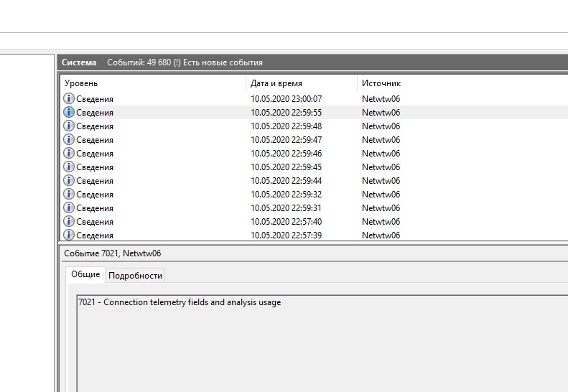Click Netwtw06 source in the 22:59:55 row

[381, 113]
